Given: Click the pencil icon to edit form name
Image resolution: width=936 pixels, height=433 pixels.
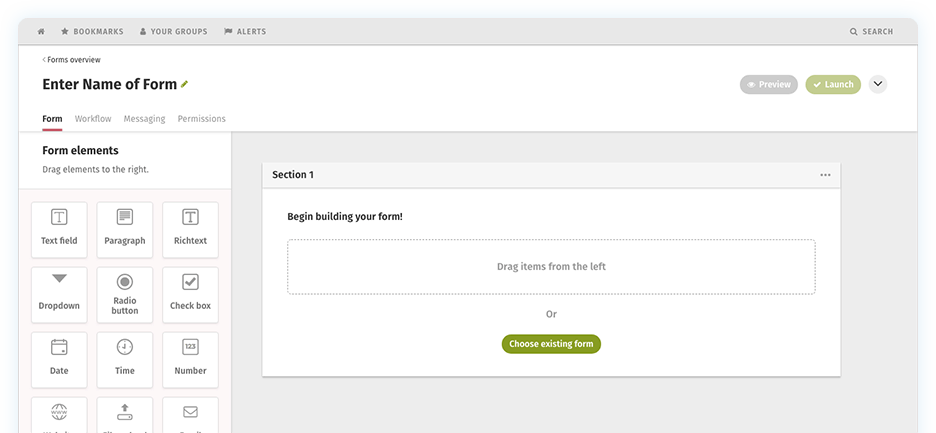Looking at the screenshot, I should coord(184,84).
